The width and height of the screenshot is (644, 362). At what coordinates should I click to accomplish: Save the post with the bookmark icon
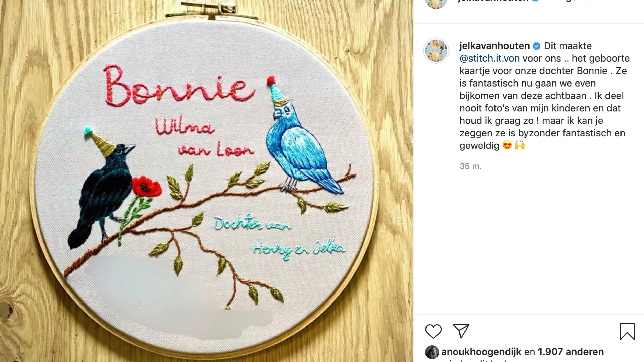pos(627,331)
